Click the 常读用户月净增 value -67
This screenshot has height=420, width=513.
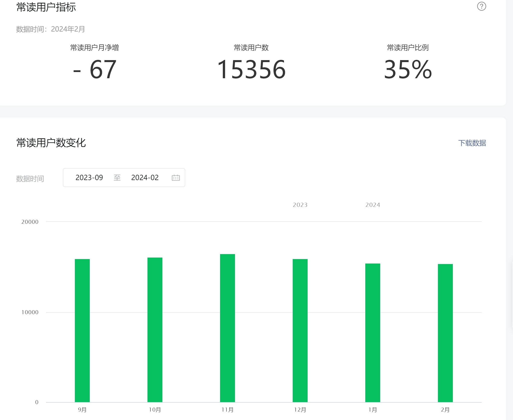95,70
